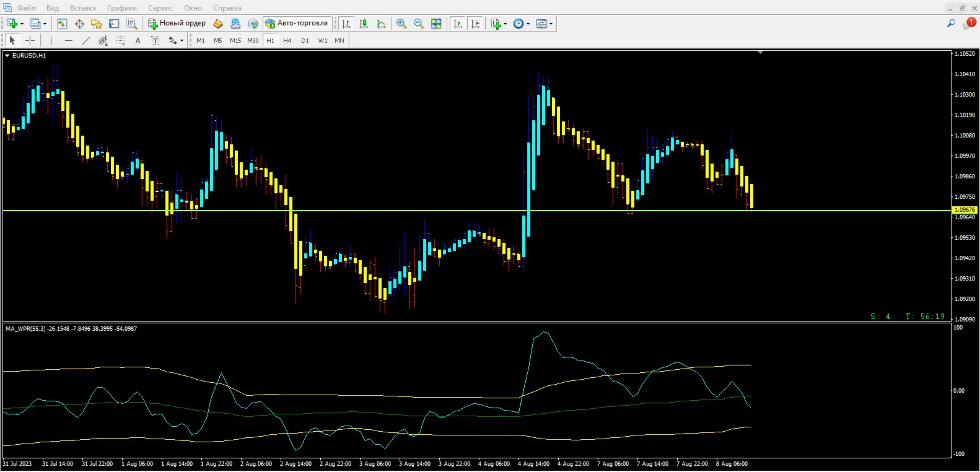Switch chart to candlestick view icon
Image resolution: width=980 pixels, height=472 pixels.
coord(364,24)
